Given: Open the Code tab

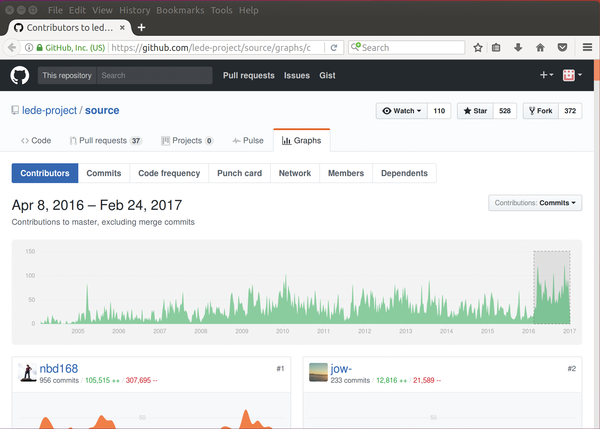Looking at the screenshot, I should [x=36, y=140].
